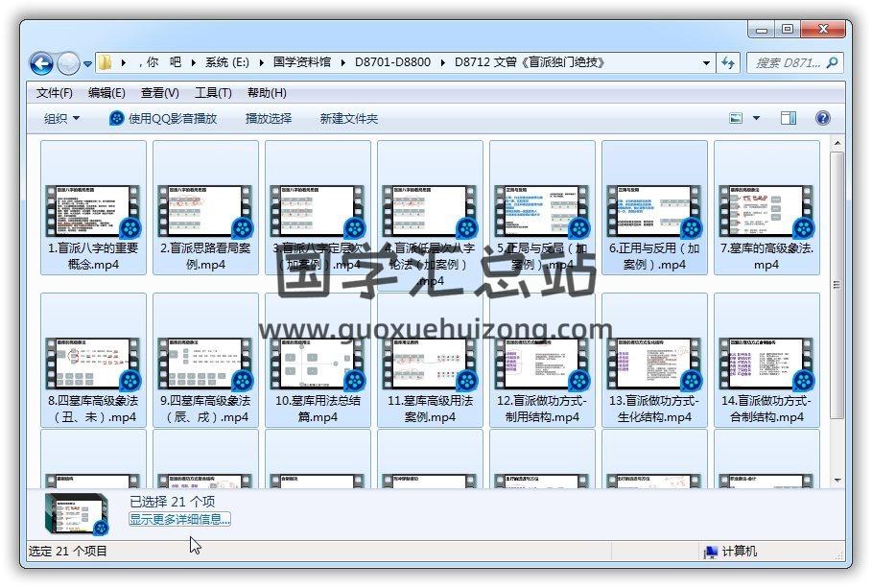Open the 编辑(E) menu

tap(106, 93)
